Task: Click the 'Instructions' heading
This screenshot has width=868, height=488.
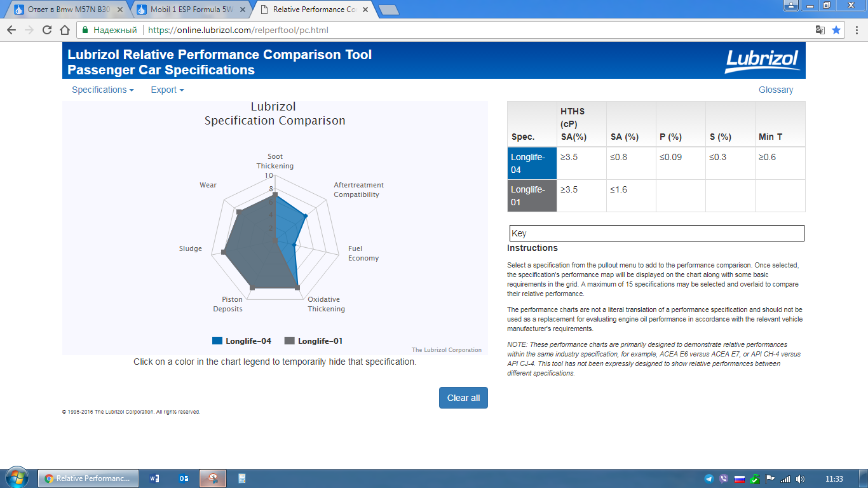Action: [532, 248]
